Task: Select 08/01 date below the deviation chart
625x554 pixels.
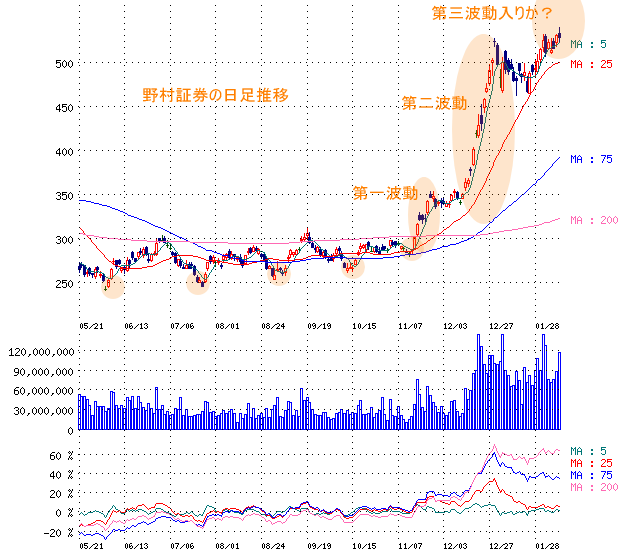Action: (x=228, y=546)
